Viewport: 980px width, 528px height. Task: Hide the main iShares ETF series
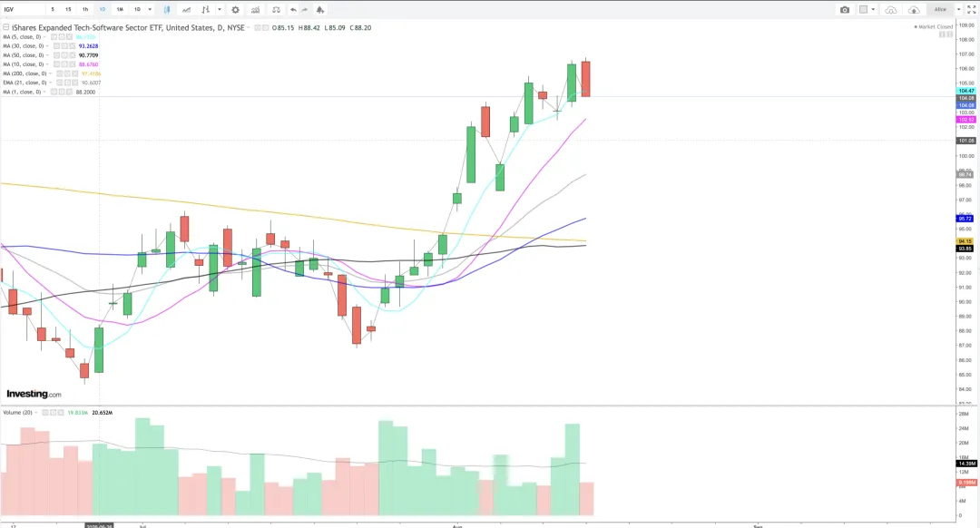pyautogui.click(x=257, y=27)
